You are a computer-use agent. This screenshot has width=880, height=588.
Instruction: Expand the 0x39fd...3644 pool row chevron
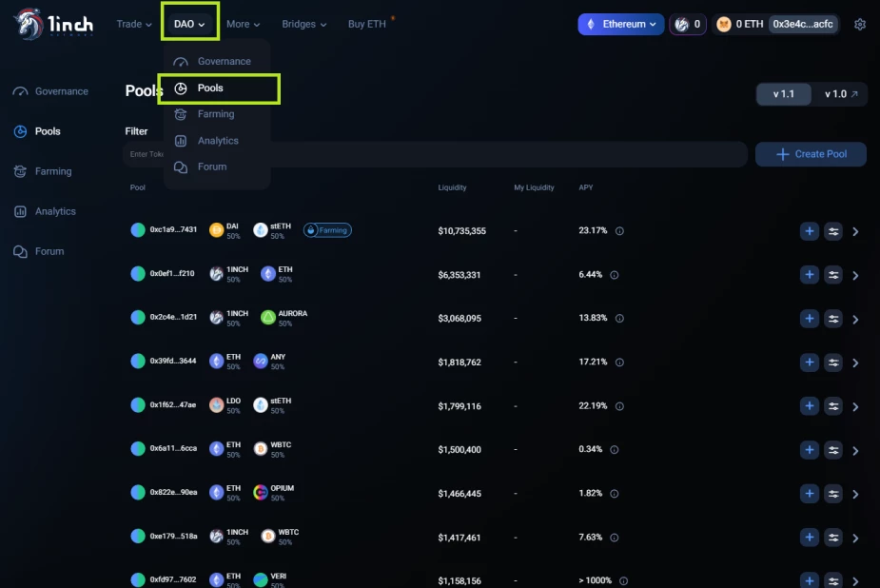coord(855,363)
